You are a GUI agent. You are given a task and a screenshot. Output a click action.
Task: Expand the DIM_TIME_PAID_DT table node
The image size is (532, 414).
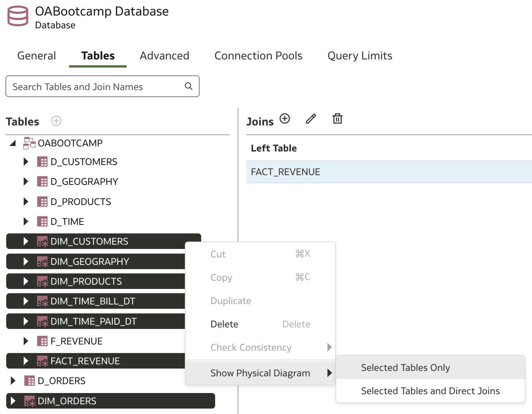click(x=26, y=321)
